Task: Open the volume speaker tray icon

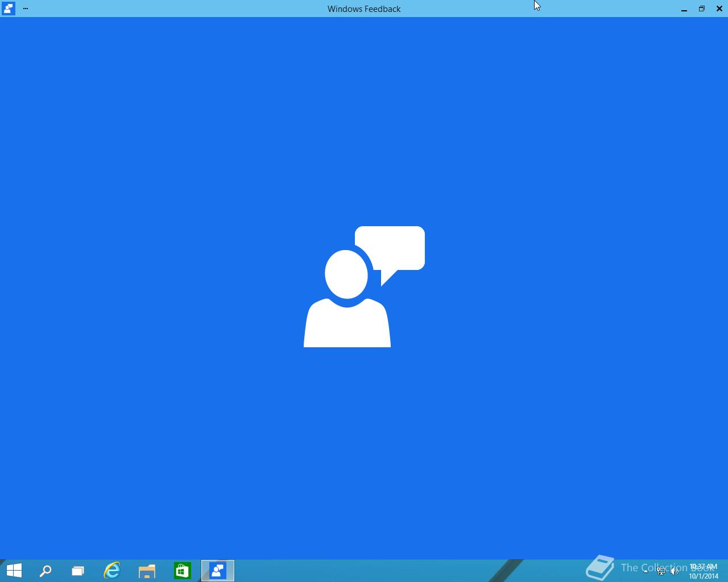Action: tap(675, 571)
